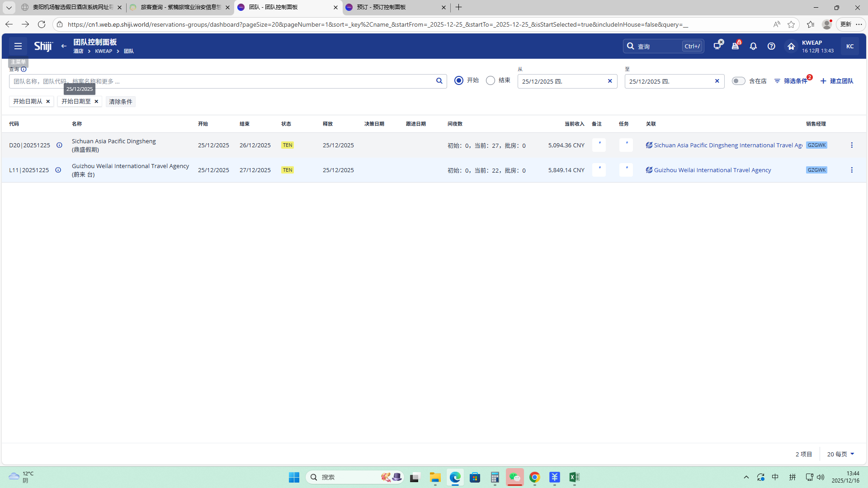Click the 建立团队 button
The image size is (868, 488).
tap(837, 81)
